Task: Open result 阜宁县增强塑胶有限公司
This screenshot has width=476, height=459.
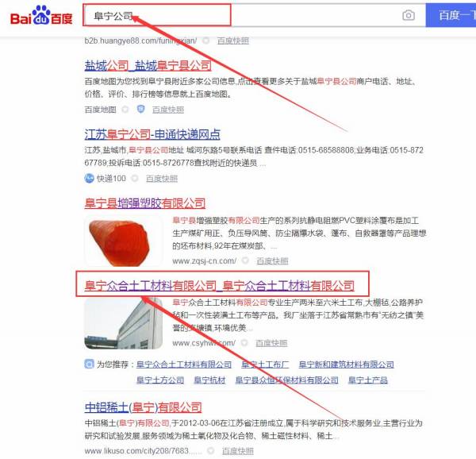Action: tap(145, 203)
